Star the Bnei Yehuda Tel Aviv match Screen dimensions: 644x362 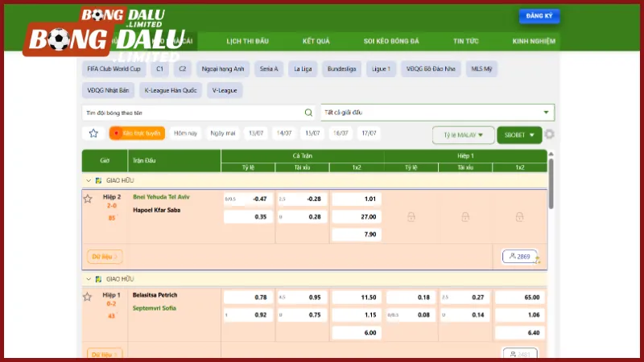[88, 199]
